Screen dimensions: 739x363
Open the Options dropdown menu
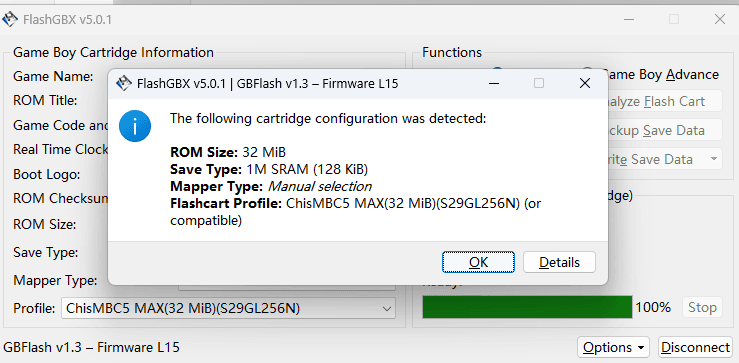pyautogui.click(x=613, y=347)
